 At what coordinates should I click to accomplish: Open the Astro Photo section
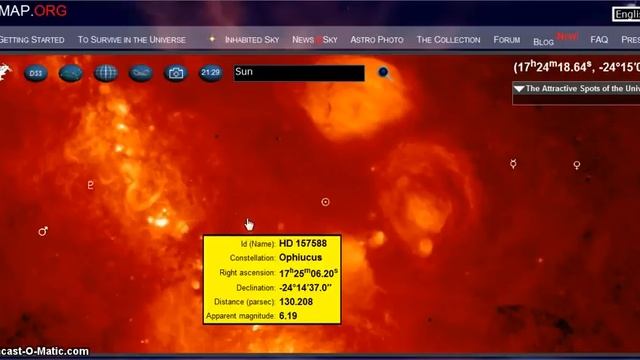point(377,40)
